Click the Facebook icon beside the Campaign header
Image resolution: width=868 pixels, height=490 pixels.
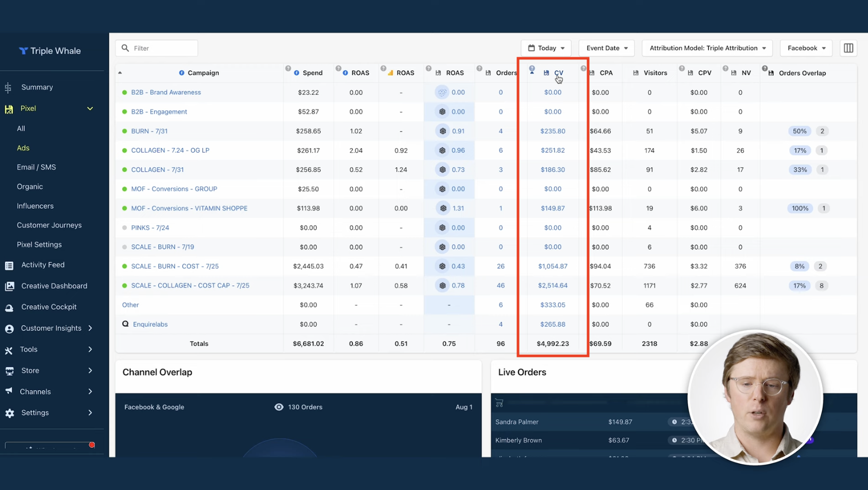click(181, 73)
